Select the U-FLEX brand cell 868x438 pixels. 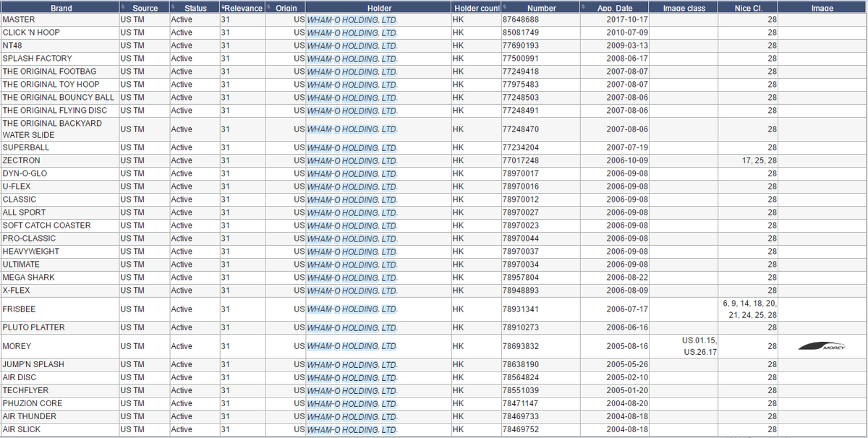60,186
